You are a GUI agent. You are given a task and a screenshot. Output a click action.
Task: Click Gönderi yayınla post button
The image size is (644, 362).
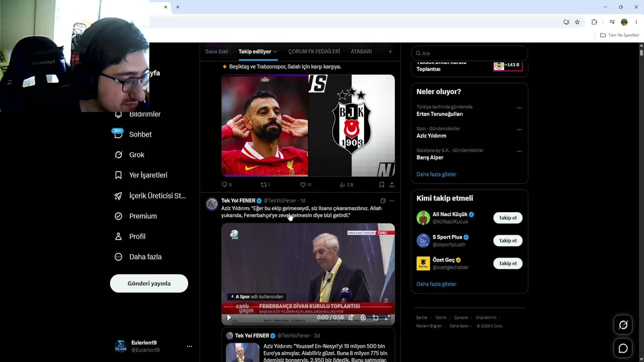tap(149, 284)
